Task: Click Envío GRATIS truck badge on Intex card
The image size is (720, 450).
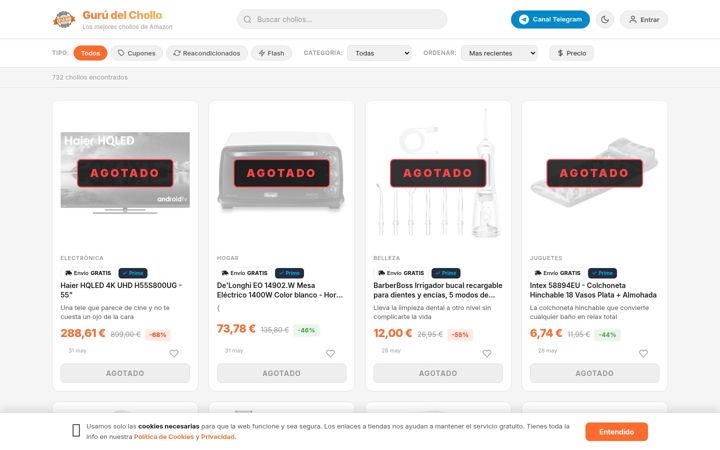Action: click(558, 273)
